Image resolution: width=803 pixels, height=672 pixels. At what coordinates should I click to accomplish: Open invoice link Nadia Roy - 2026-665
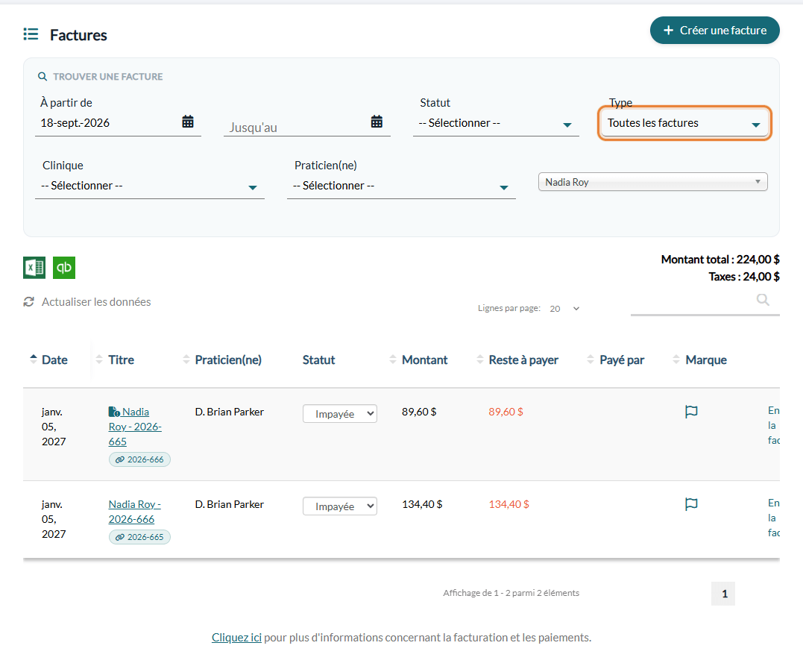[x=135, y=427]
